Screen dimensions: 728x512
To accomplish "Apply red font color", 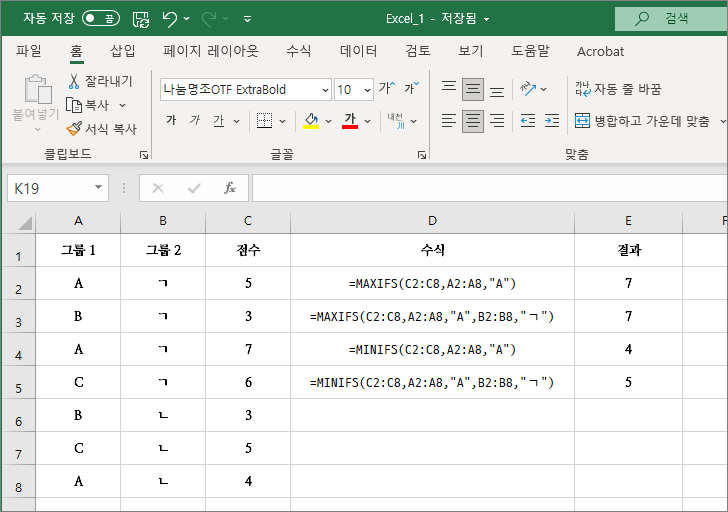I will (350, 121).
